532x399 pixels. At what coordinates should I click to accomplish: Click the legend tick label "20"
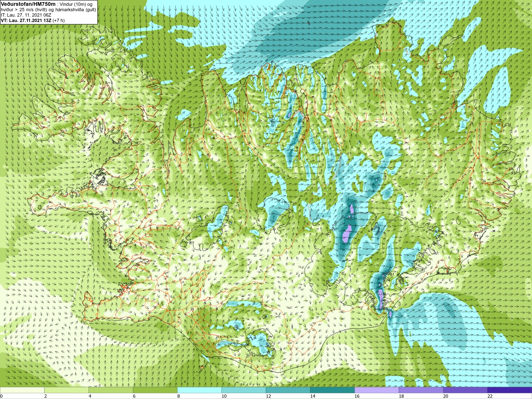[x=446, y=396]
